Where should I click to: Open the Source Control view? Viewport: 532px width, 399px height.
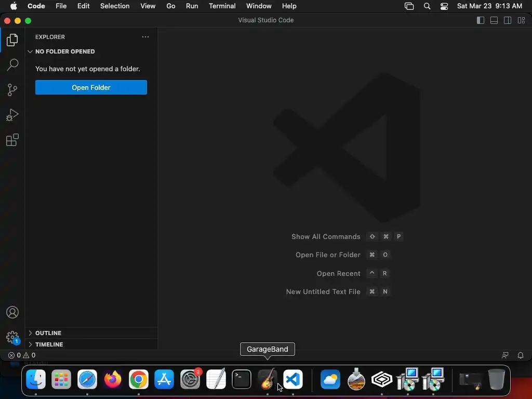tap(12, 90)
